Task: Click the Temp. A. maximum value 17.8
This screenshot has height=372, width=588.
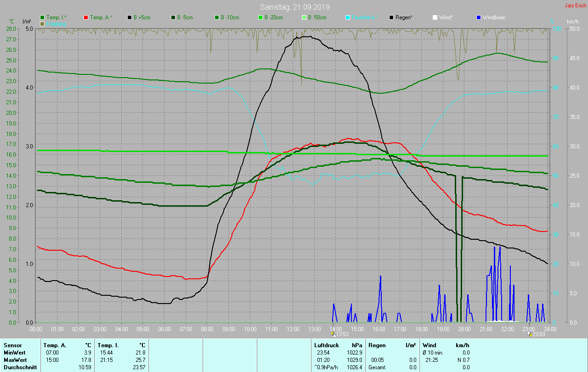Action: (x=86, y=360)
